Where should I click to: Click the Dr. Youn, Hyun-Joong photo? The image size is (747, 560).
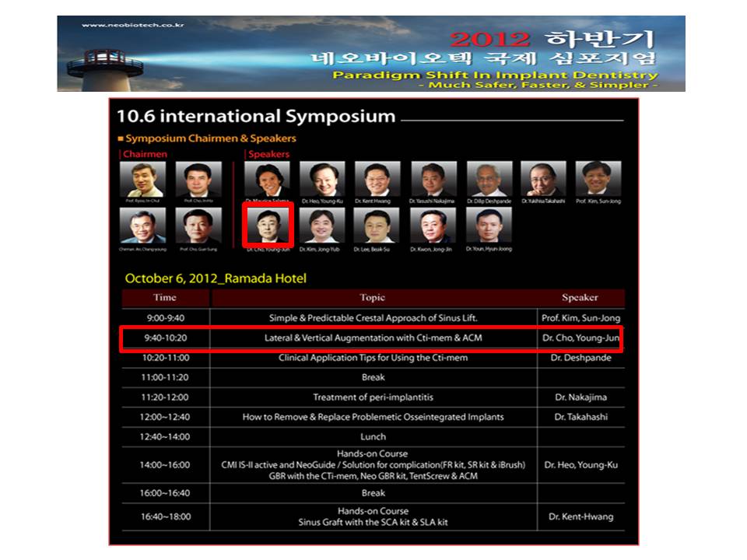489,226
